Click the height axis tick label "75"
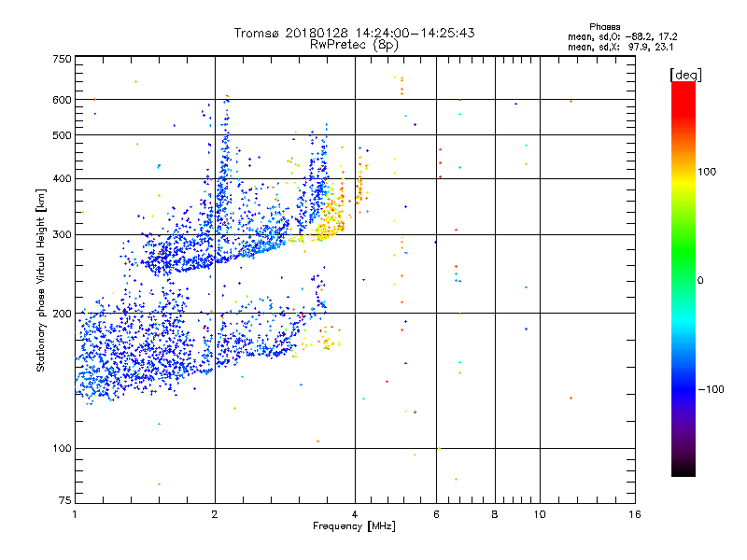Image resolution: width=747 pixels, height=560 pixels. coord(65,500)
